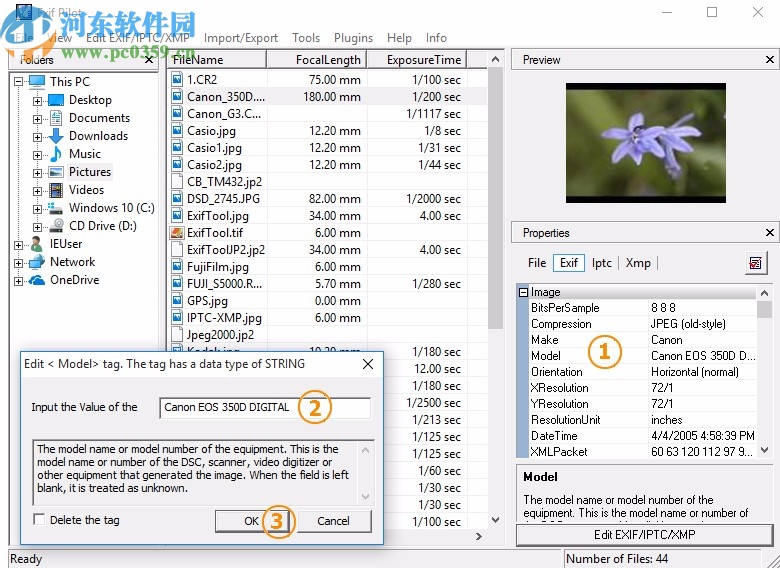This screenshot has height=568, width=780.
Task: Click the CD Drive (D:) icon
Action: pyautogui.click(x=57, y=226)
